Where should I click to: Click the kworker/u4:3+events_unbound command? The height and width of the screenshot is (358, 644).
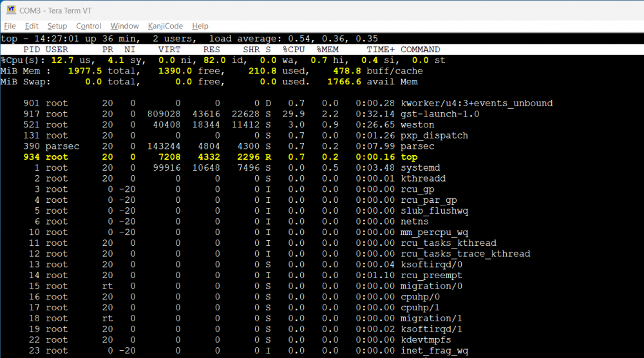pos(477,103)
